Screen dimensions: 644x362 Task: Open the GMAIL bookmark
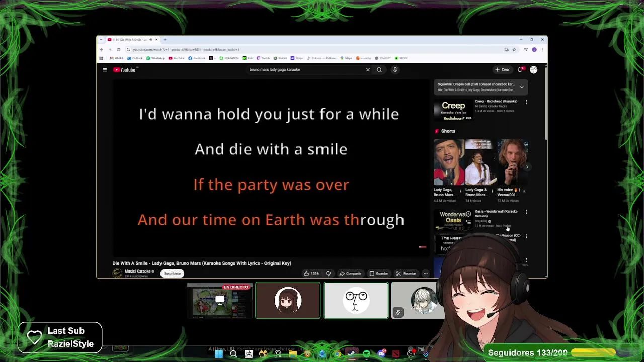pos(117,58)
